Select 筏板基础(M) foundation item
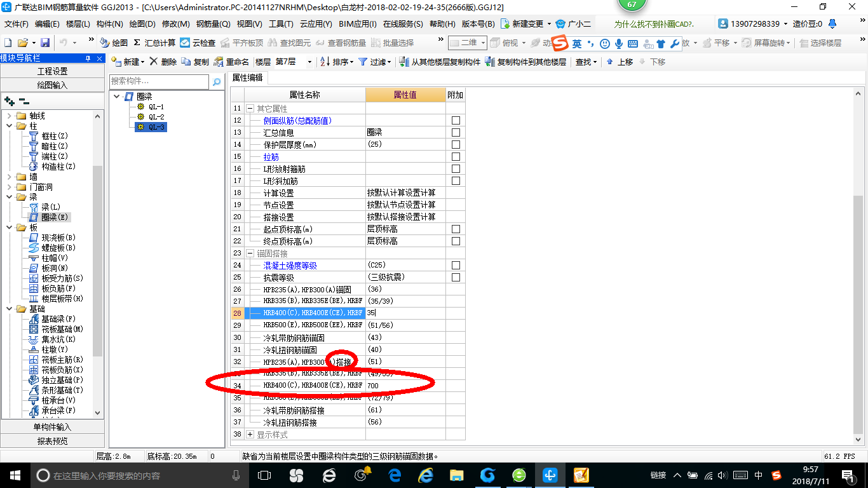868x488 pixels. coord(62,329)
